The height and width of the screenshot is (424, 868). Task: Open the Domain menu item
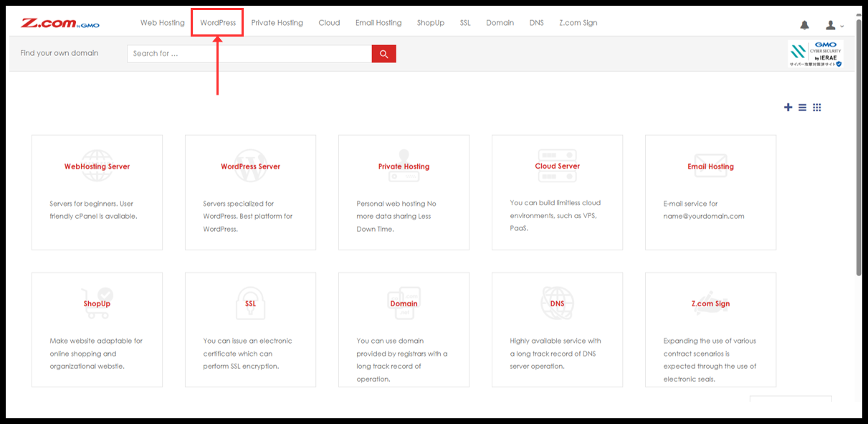[x=500, y=23]
